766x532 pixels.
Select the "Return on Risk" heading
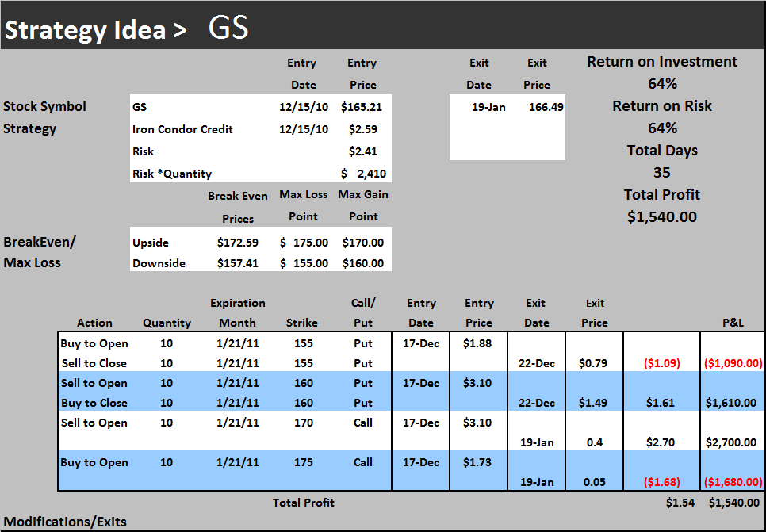pyautogui.click(x=662, y=106)
